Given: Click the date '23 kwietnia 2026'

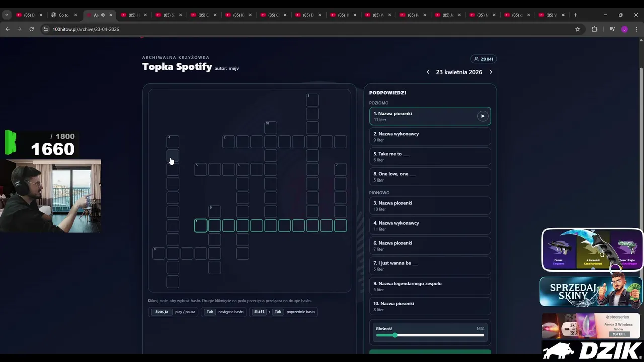Looking at the screenshot, I should click(459, 72).
